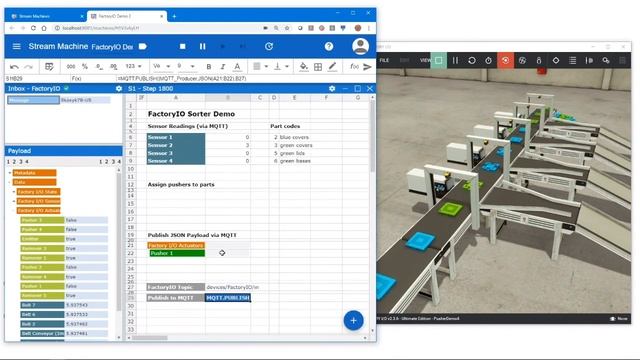Click into the MQTT.PUBLISH formula bar
Image resolution: width=640 pixels, height=360 pixels.
click(245, 78)
